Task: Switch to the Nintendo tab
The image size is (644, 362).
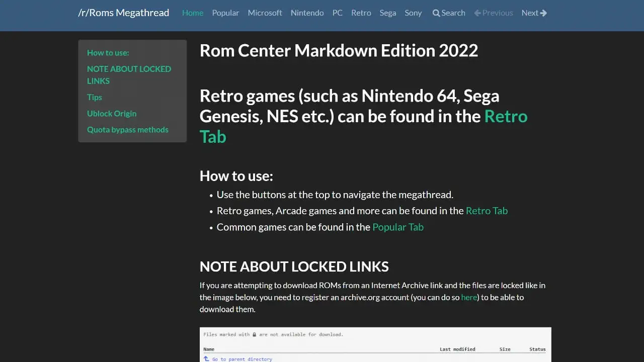Action: [x=307, y=13]
